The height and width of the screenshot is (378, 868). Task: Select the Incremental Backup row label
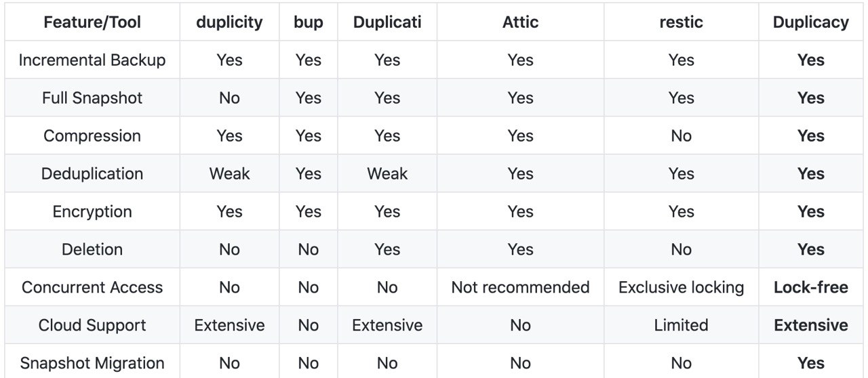(92, 60)
